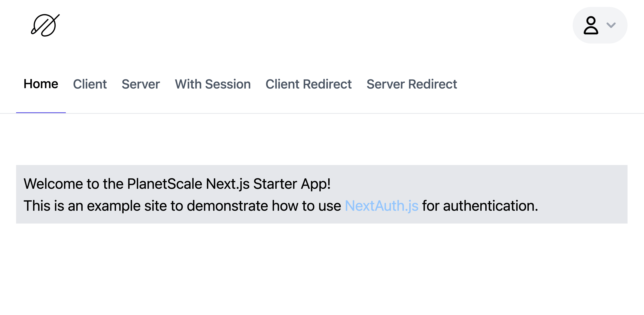This screenshot has height=315, width=644.
Task: Switch to the Home tab
Action: [x=41, y=84]
